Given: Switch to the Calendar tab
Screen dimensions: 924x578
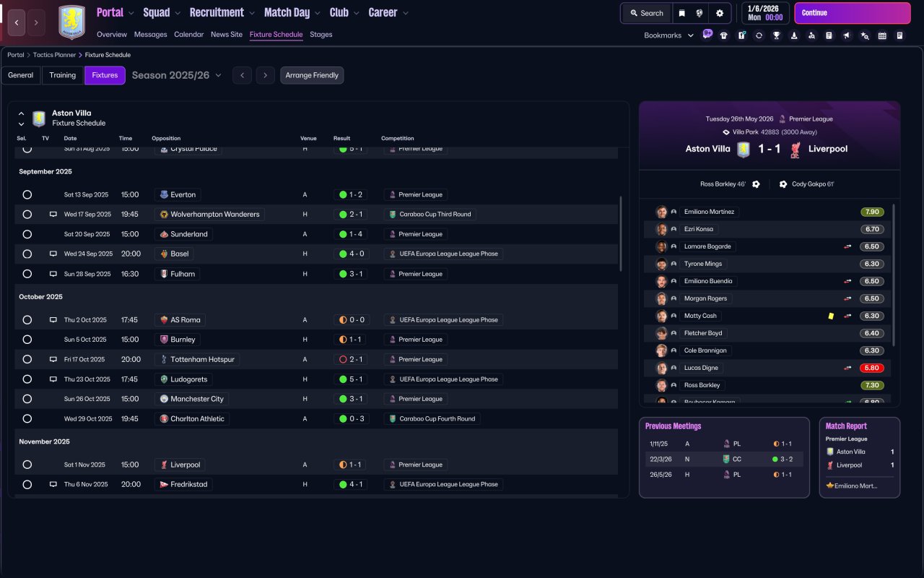Looking at the screenshot, I should 189,35.
